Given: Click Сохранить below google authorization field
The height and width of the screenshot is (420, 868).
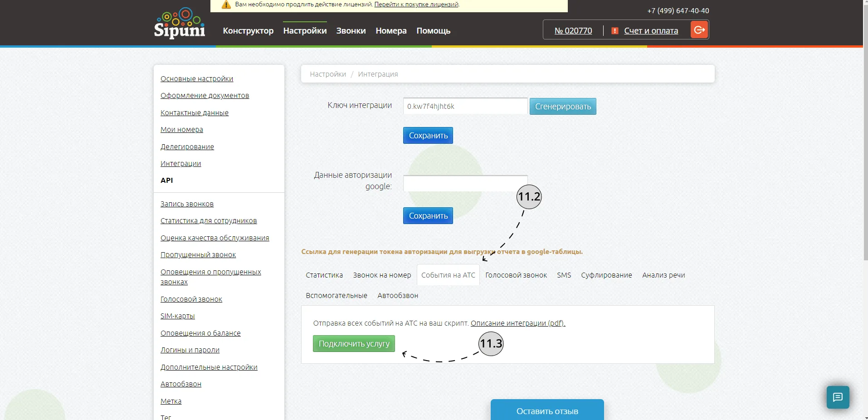Looking at the screenshot, I should pos(428,215).
